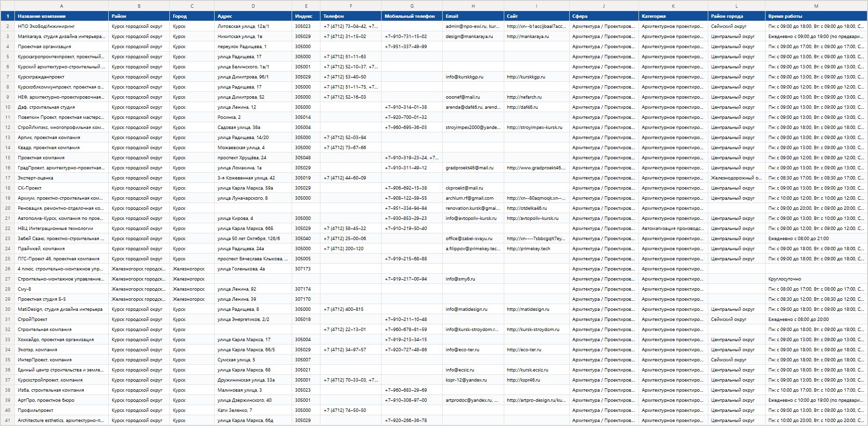Image resolution: width=868 pixels, height=434 pixels.
Task: Select row 41 by its row number
Action: tap(7, 421)
